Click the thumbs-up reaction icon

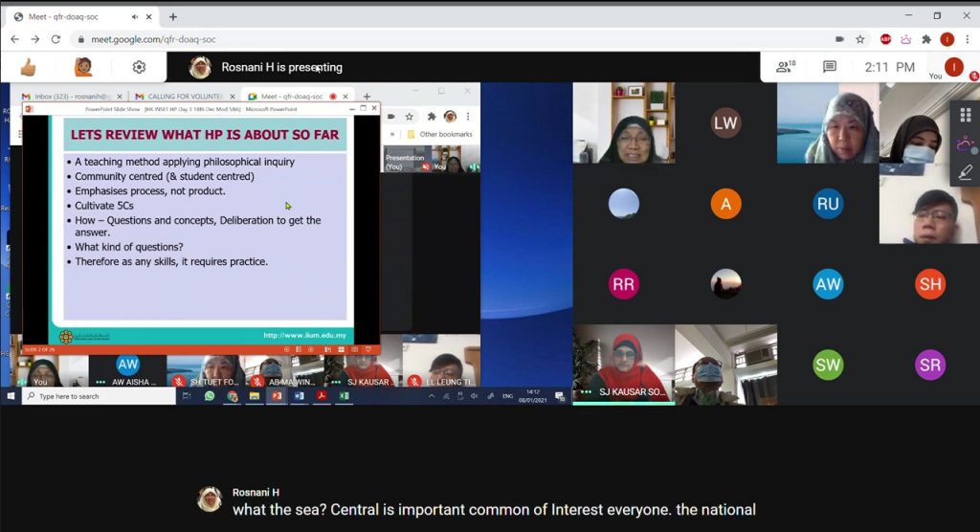pyautogui.click(x=28, y=67)
